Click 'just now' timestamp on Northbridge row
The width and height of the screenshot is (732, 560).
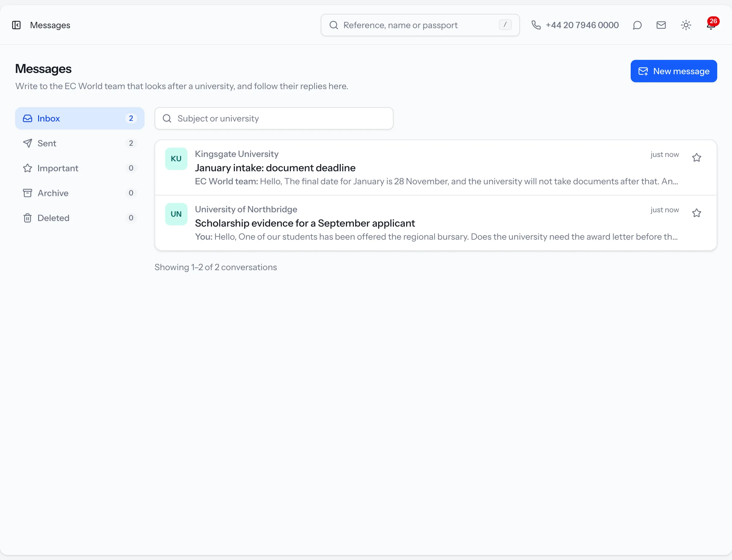(x=664, y=210)
